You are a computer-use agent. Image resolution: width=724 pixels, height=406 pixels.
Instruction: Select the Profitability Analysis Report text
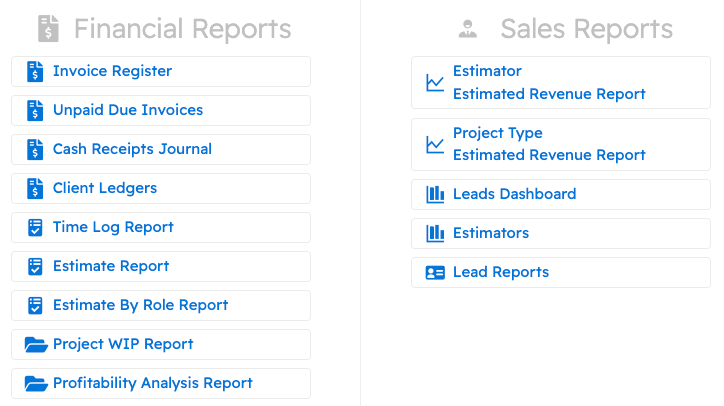153,383
